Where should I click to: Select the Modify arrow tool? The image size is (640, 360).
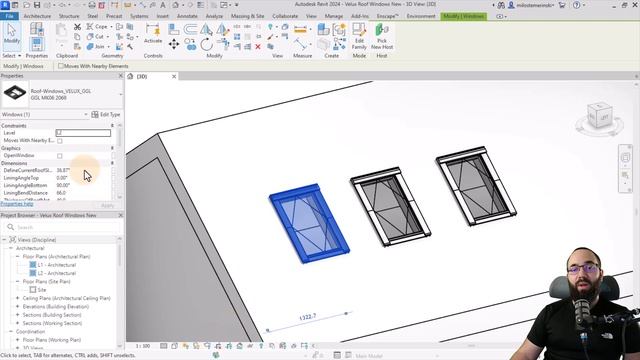click(11, 34)
